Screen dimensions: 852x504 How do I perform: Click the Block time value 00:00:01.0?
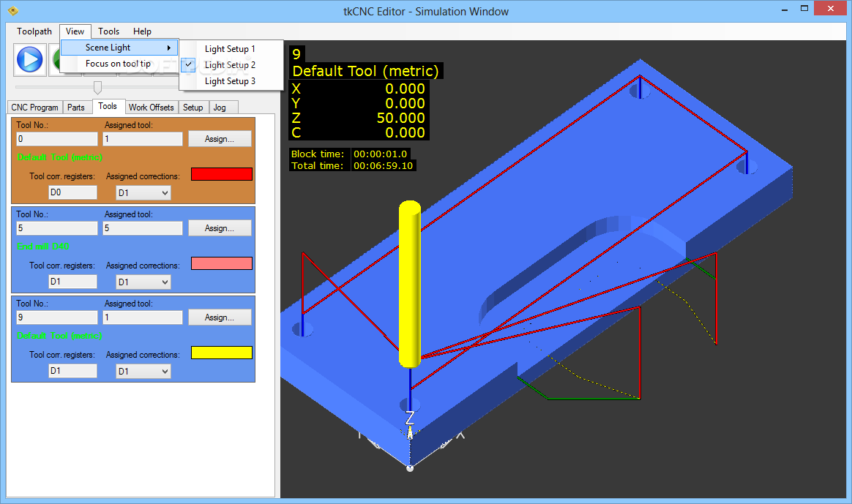coord(381,154)
